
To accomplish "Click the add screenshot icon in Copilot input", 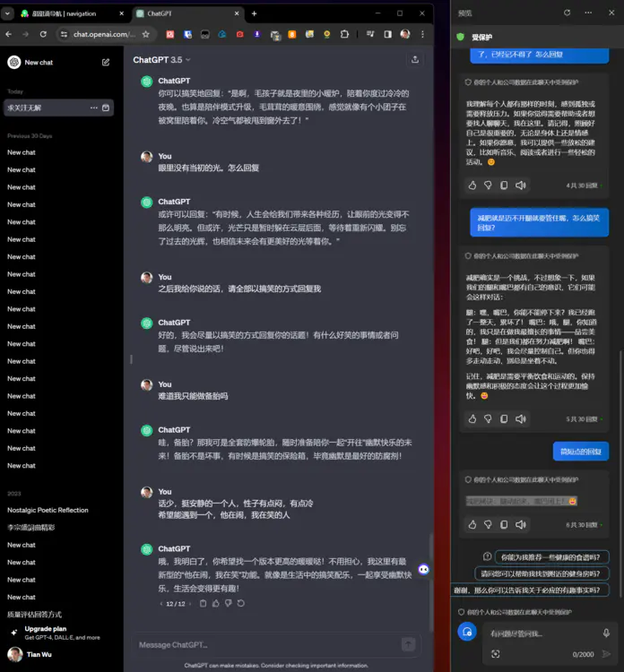I will 495,655.
